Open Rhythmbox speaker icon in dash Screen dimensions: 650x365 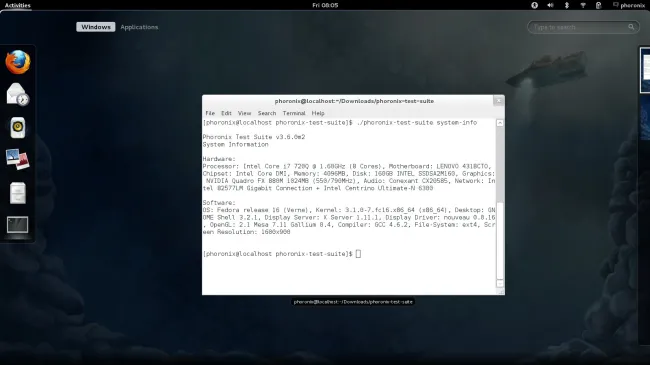(17, 127)
